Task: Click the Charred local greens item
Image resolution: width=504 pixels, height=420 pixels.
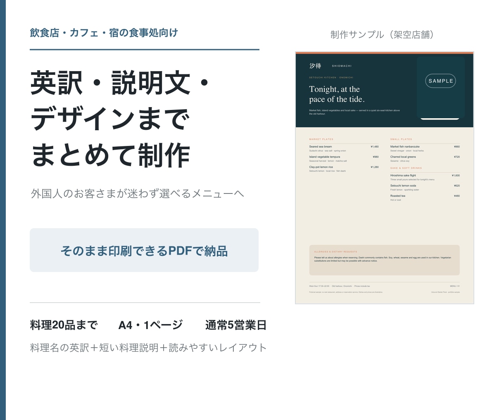Action: 403,157
